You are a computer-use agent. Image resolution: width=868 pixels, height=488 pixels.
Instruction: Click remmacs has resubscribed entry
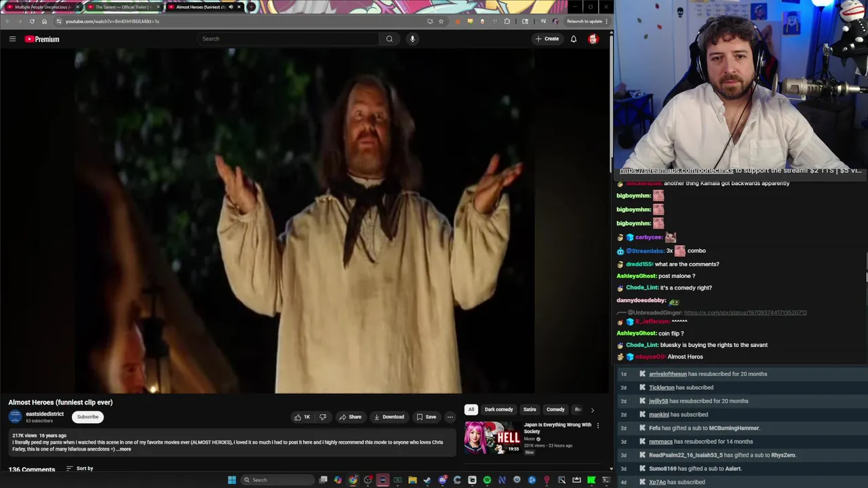pos(701,442)
